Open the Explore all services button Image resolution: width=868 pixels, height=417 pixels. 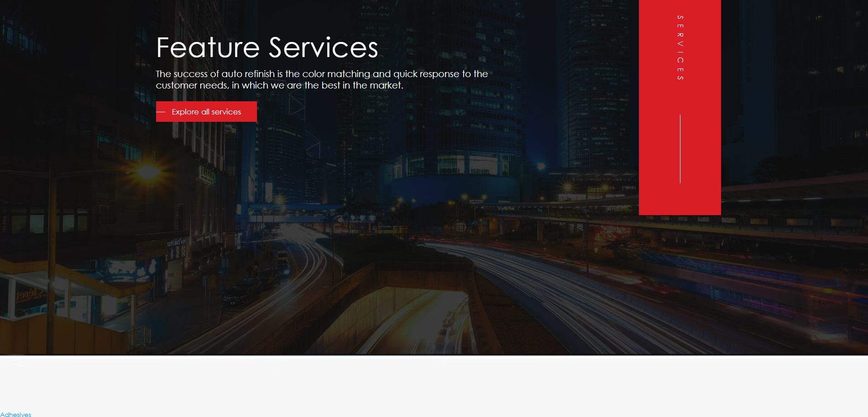pos(206,112)
